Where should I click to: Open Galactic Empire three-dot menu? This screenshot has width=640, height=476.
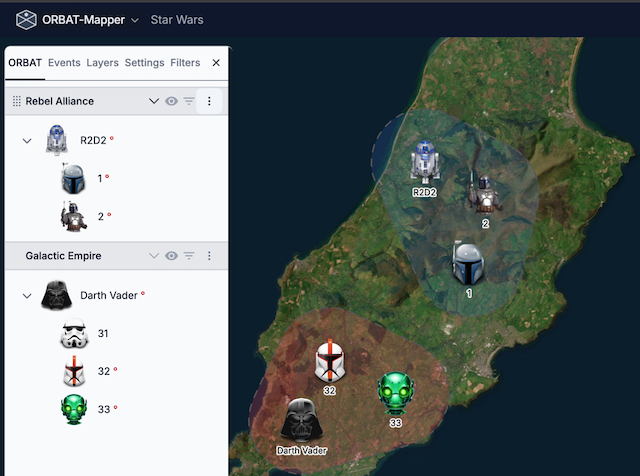click(x=209, y=256)
